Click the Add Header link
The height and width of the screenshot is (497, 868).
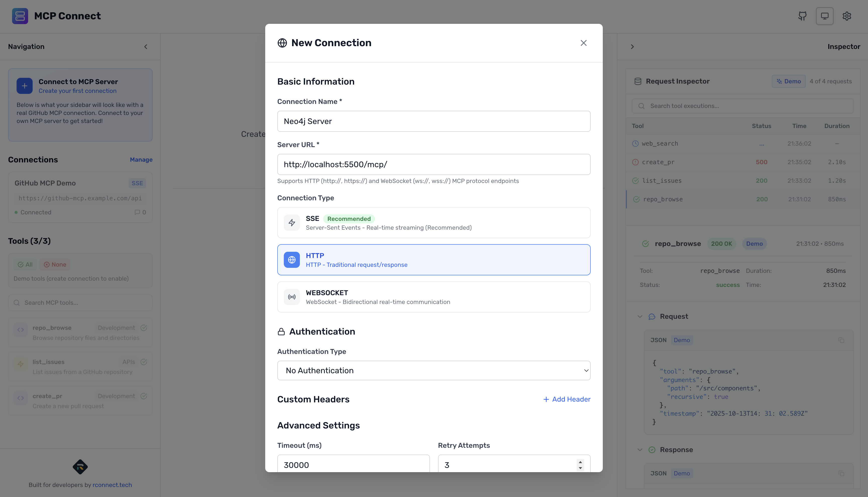point(567,399)
